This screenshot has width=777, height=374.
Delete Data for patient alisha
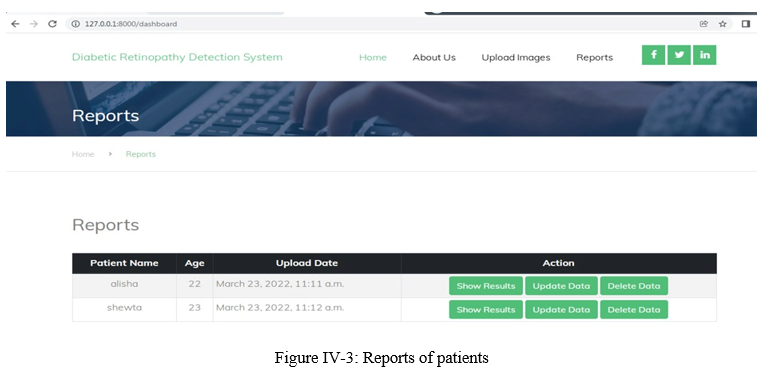tap(634, 286)
